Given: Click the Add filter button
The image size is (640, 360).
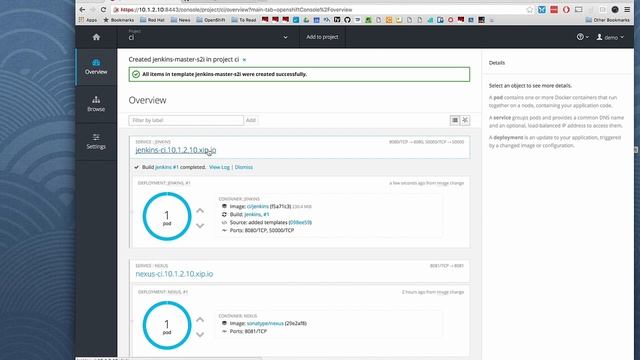Looking at the screenshot, I should (x=251, y=120).
